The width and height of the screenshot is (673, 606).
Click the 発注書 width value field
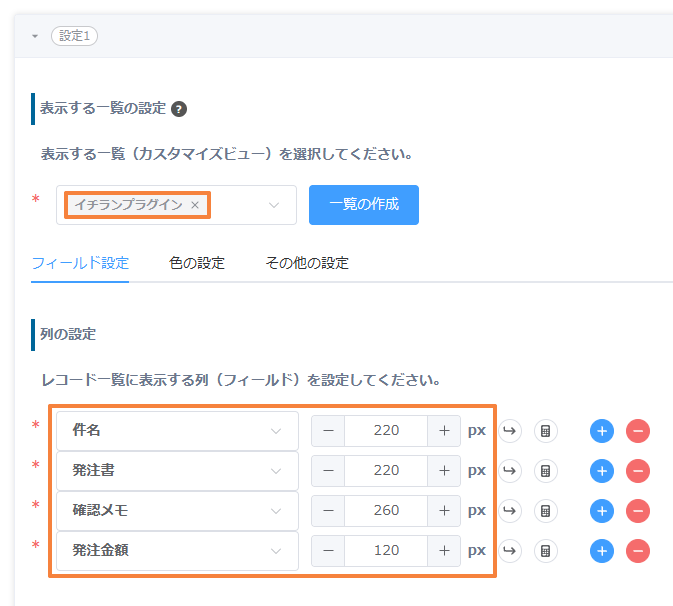click(x=386, y=470)
